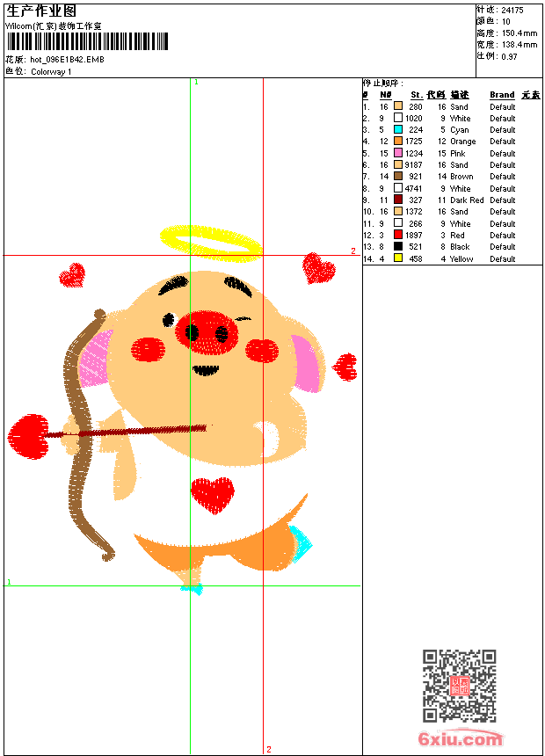Click the stitch count 9187
This screenshot has height=756, width=545.
coord(413,165)
